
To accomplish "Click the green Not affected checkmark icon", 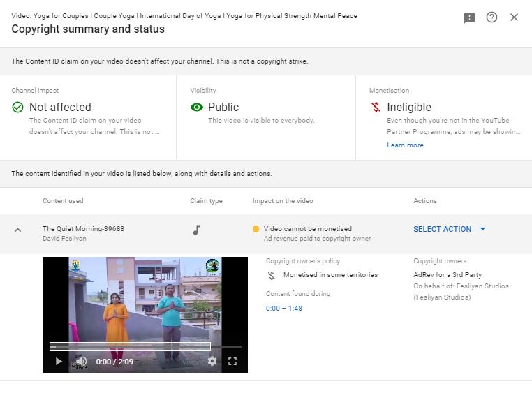I will point(17,108).
